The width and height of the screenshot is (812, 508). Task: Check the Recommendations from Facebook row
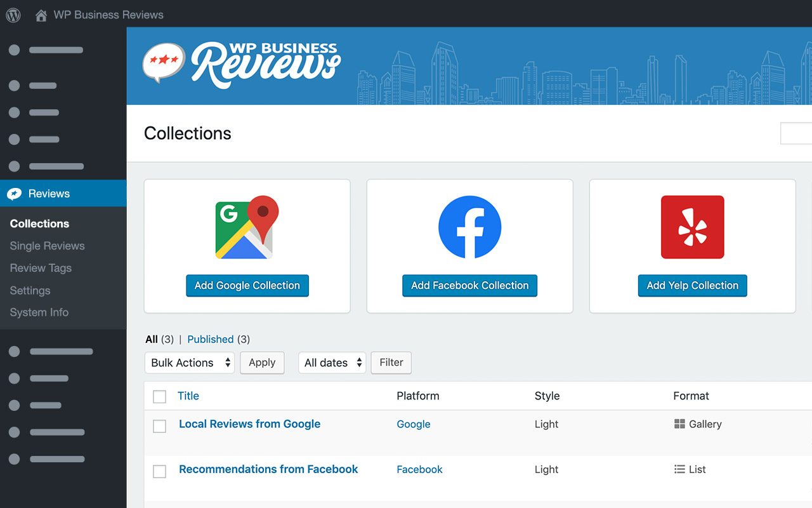click(159, 471)
